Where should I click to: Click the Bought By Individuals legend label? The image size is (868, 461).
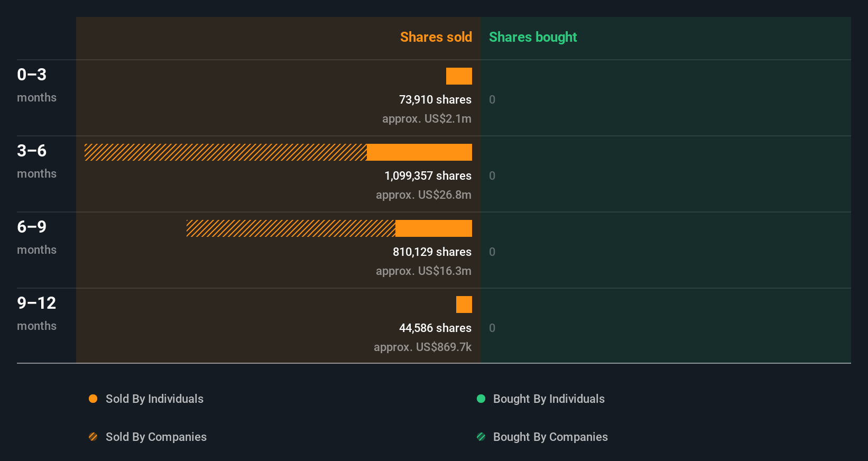pyautogui.click(x=549, y=399)
